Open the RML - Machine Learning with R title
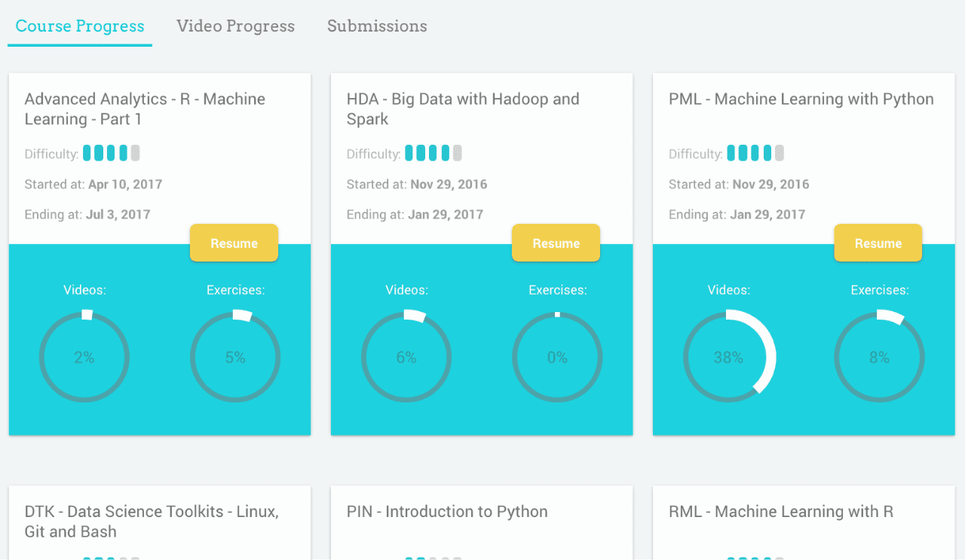This screenshot has height=560, width=965. pyautogui.click(x=781, y=512)
